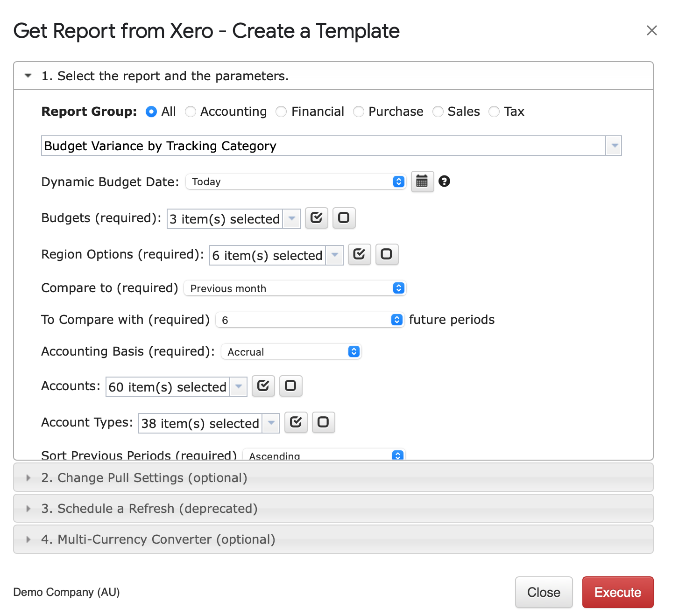
Task: Clear all Accounts selection box icon
Action: (290, 386)
